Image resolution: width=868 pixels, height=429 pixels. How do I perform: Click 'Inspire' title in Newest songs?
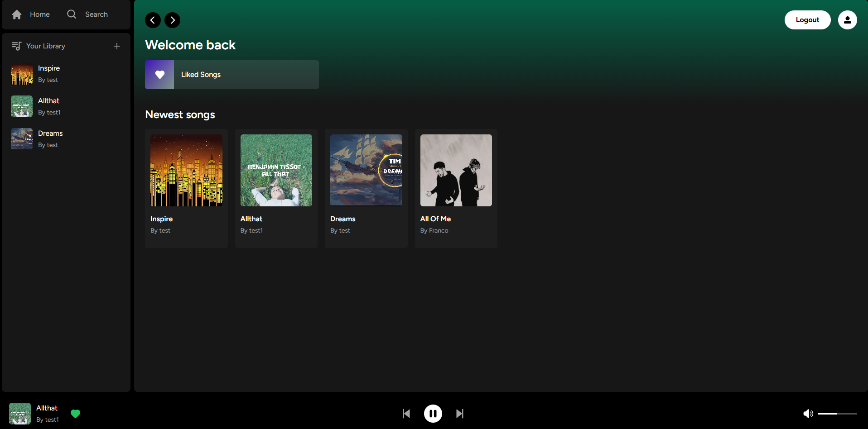pyautogui.click(x=161, y=219)
